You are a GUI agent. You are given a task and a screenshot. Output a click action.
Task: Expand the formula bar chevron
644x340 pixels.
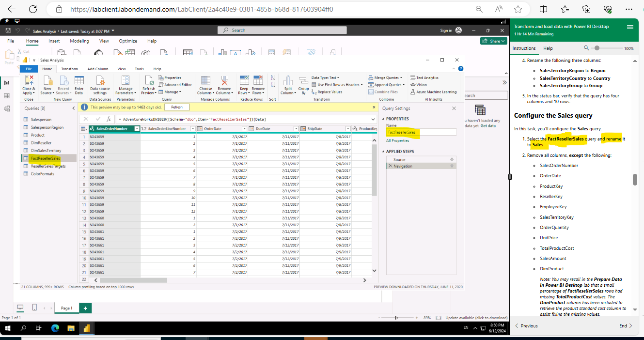coord(372,119)
